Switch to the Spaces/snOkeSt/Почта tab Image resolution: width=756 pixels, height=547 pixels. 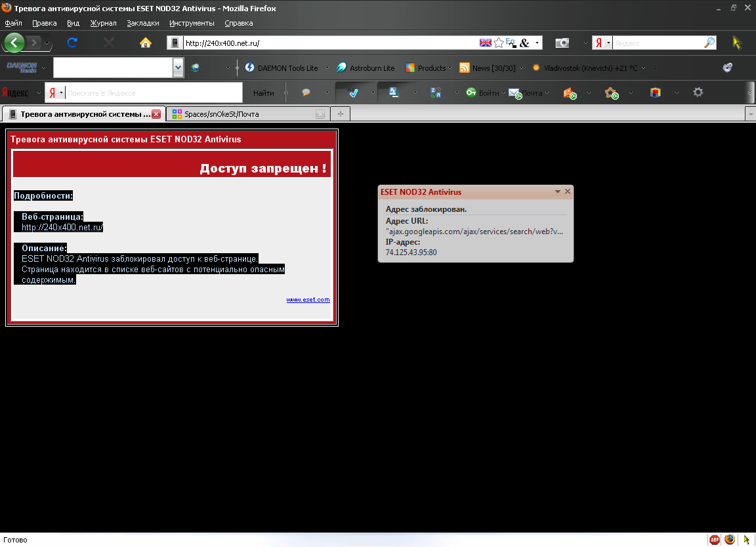click(x=247, y=113)
